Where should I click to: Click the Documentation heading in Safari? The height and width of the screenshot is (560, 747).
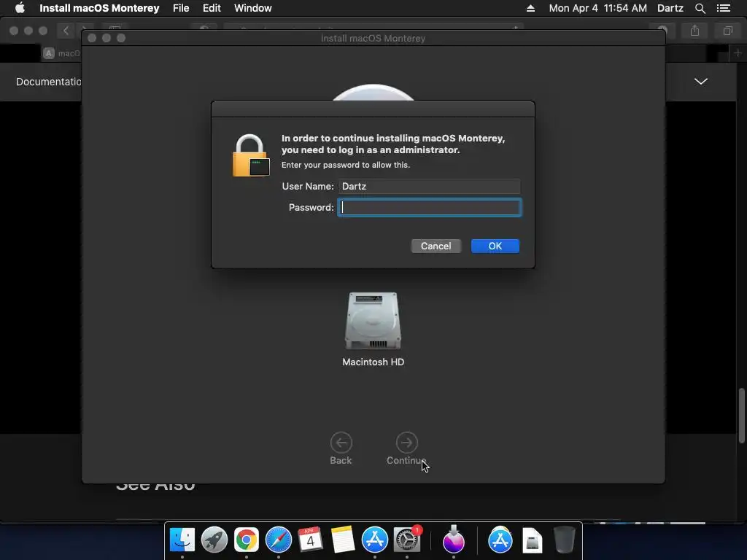(48, 82)
